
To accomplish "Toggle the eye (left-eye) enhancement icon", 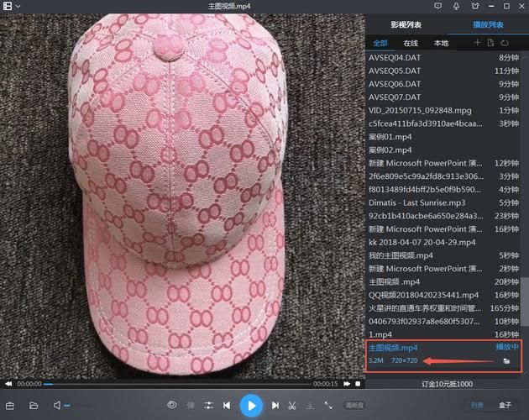I will [x=172, y=405].
